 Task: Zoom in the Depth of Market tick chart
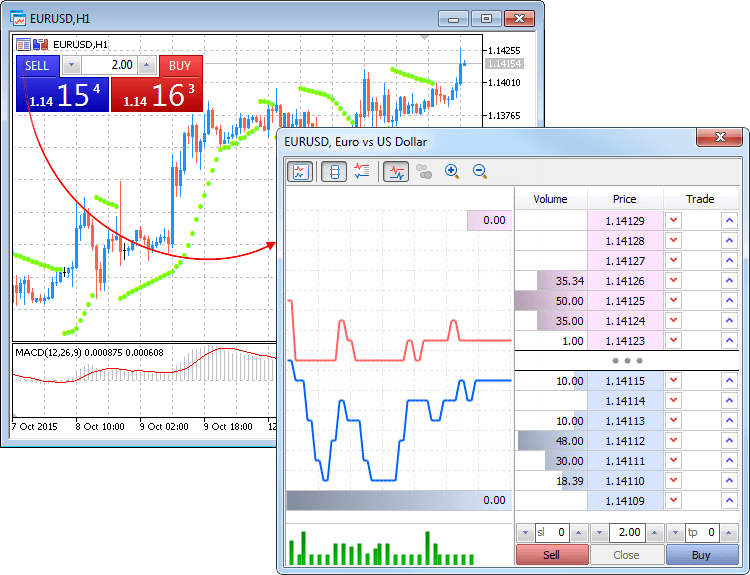pyautogui.click(x=452, y=171)
